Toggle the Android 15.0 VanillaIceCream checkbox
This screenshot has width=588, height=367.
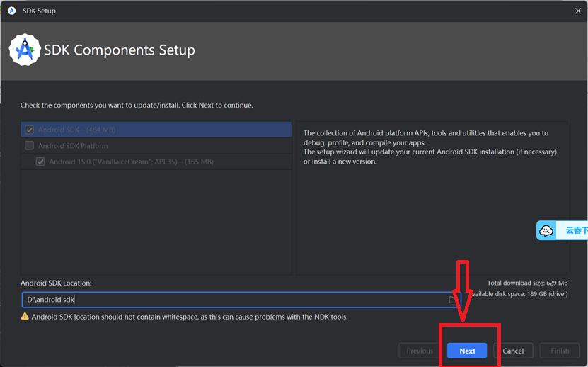[x=40, y=162]
